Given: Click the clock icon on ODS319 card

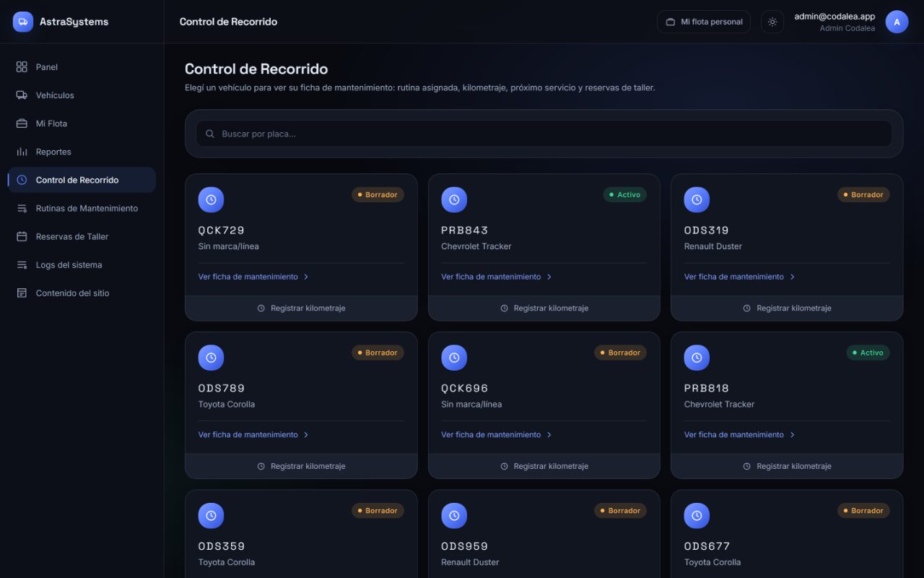Looking at the screenshot, I should (697, 199).
